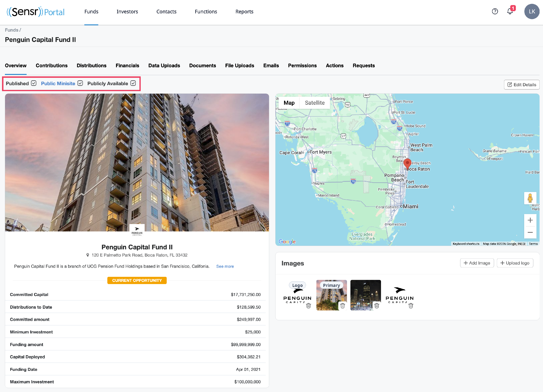Go to the File Uploads tab

[x=239, y=65]
